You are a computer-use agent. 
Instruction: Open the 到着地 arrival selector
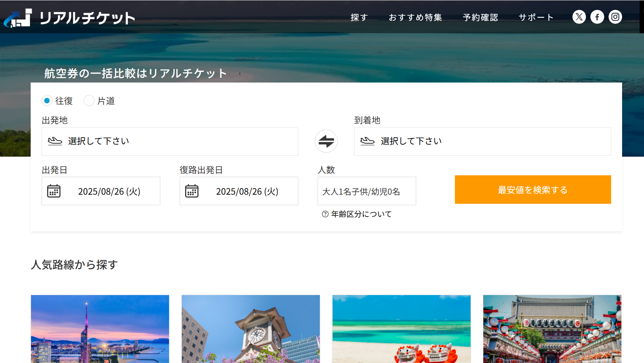click(x=482, y=141)
